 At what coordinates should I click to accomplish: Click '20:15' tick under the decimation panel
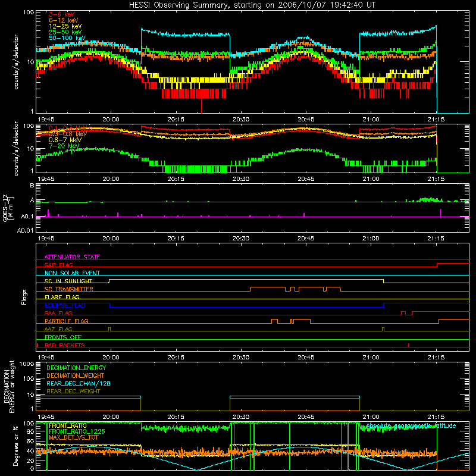tap(176, 417)
